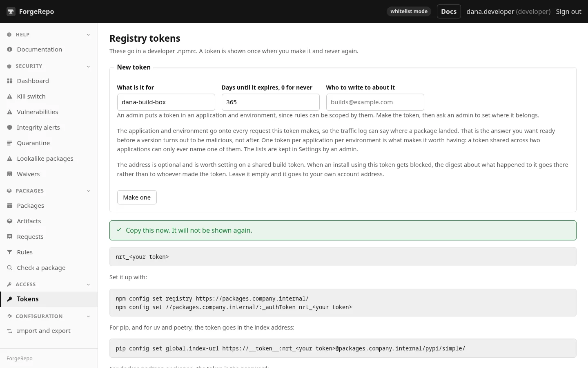Click the nrt_<your token> code box
Image resolution: width=588 pixels, height=368 pixels.
coord(343,257)
